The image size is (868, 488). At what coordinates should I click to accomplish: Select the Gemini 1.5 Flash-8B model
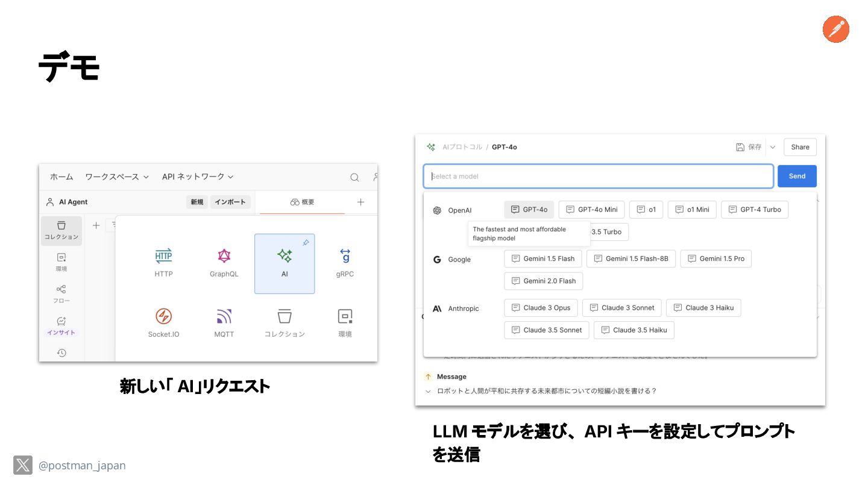click(x=631, y=258)
